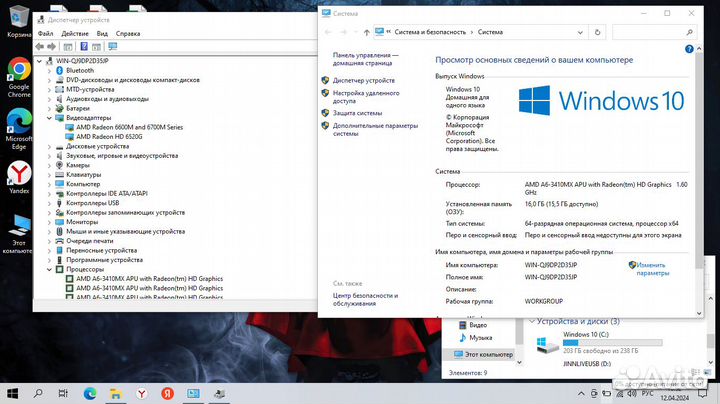Click the System window vertical scrollbar
Image resolution: width=720 pixels, height=404 pixels.
coord(699,161)
